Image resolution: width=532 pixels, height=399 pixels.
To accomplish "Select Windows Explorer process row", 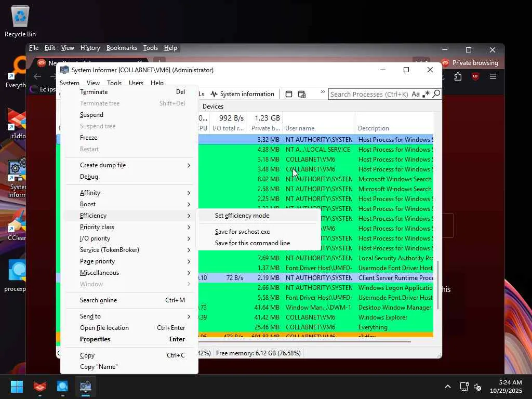I will tap(315, 317).
